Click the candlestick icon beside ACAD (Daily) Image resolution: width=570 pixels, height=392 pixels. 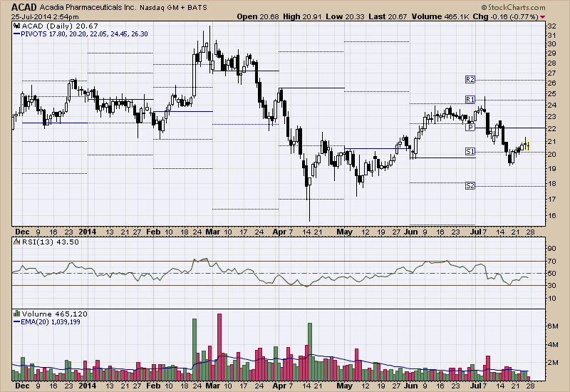(16, 26)
